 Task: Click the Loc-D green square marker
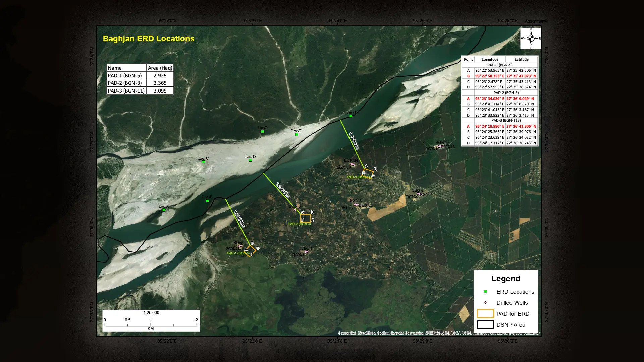click(250, 160)
